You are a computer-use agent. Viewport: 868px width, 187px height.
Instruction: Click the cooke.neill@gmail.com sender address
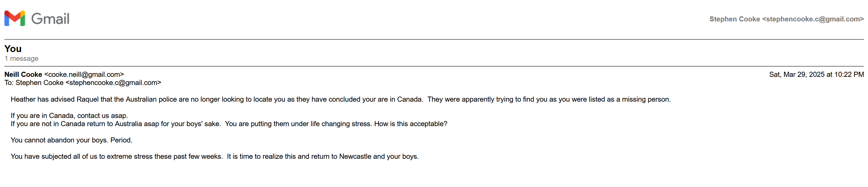[x=84, y=74]
